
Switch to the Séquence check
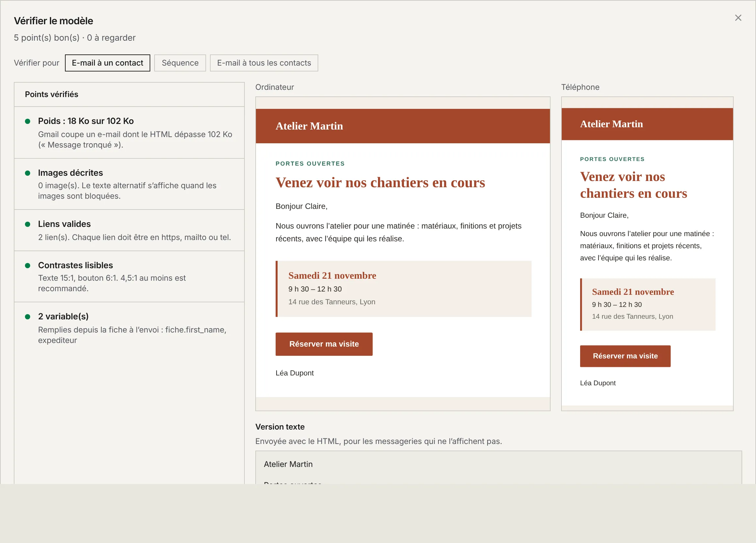pyautogui.click(x=180, y=63)
